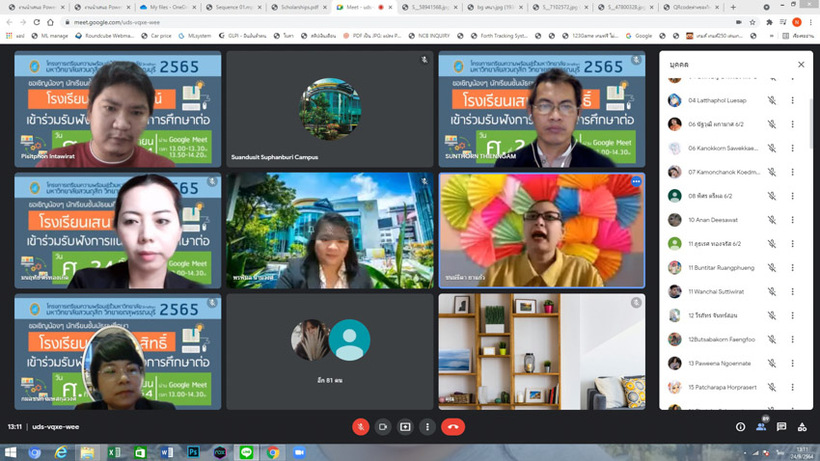Open the meeting details info icon

pyautogui.click(x=739, y=426)
